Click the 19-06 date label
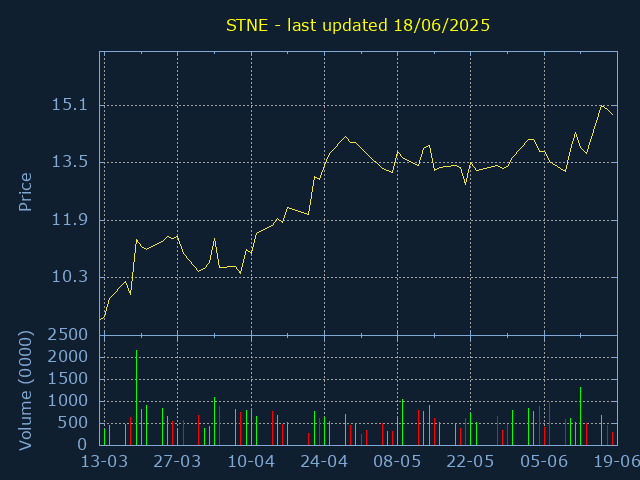 click(616, 462)
